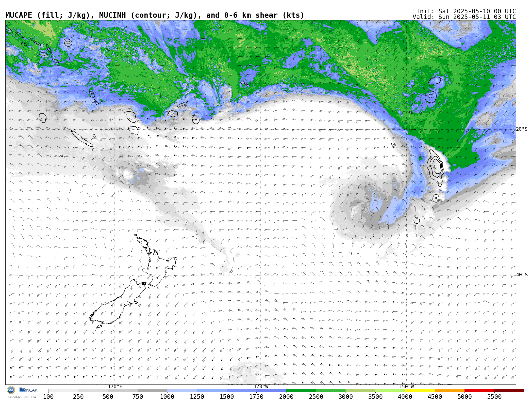
Task: Click the 100 colorbar label
Action: coord(48,397)
